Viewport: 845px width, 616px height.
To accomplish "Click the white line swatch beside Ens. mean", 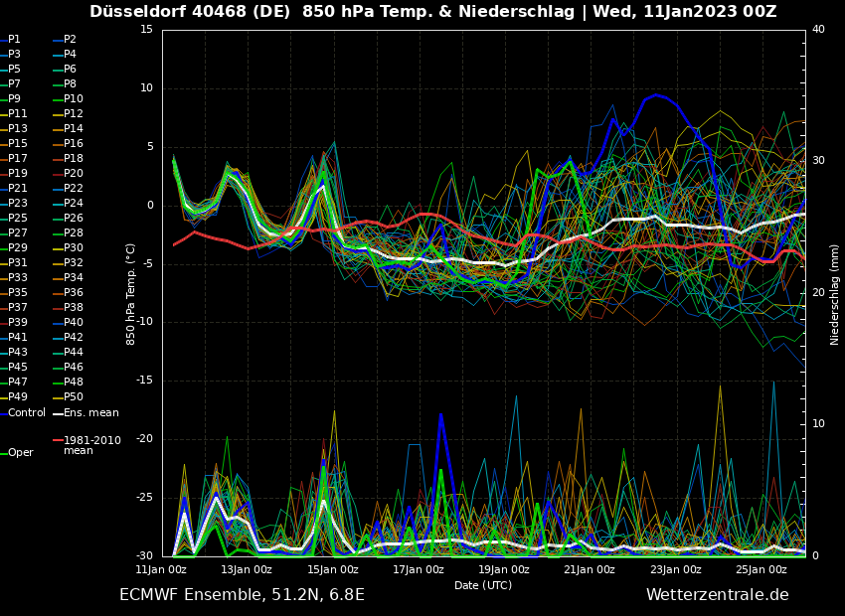I will (58, 413).
